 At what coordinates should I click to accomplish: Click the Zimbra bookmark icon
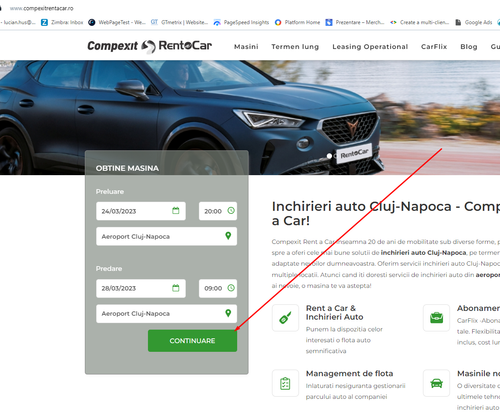click(44, 22)
